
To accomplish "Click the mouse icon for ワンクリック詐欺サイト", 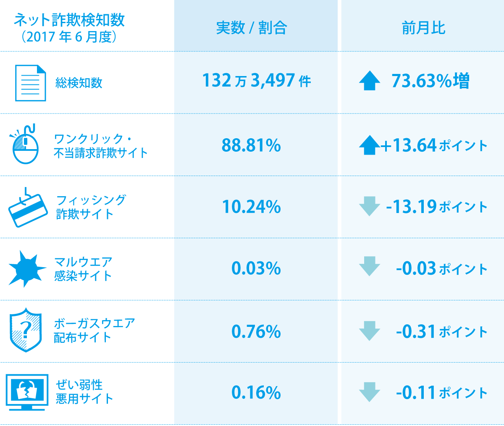I will click(24, 144).
